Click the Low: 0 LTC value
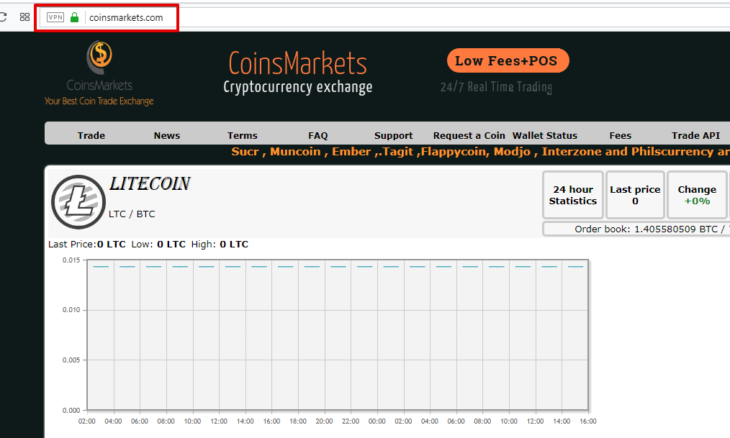Image resolution: width=730 pixels, height=438 pixels. point(158,244)
